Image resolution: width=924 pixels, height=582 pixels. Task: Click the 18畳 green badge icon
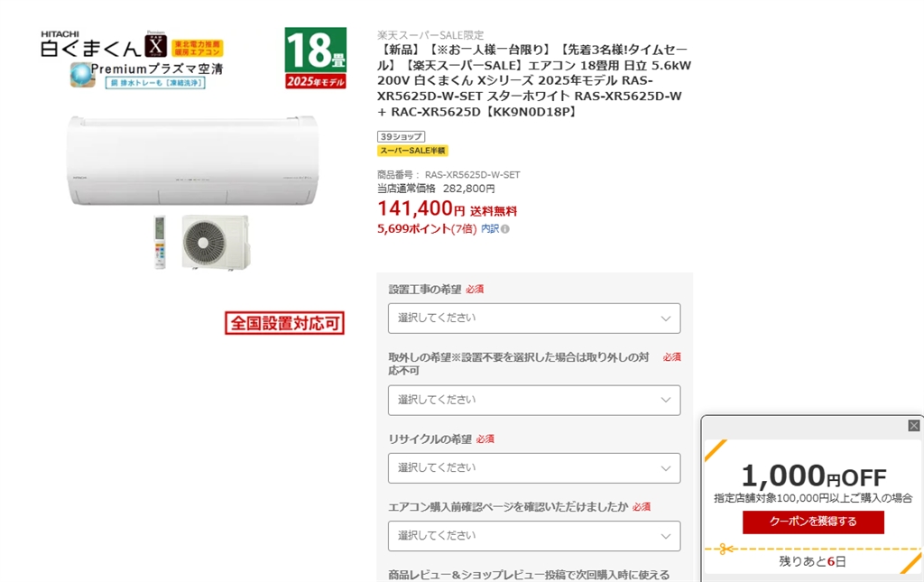pos(315,58)
